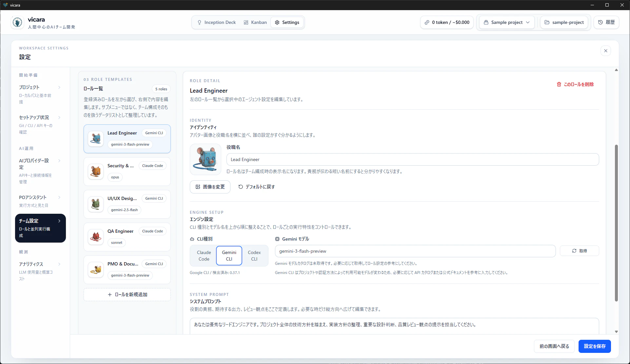The height and width of the screenshot is (364, 630).
Task: Click the 画像を変更 image change button
Action: click(210, 187)
